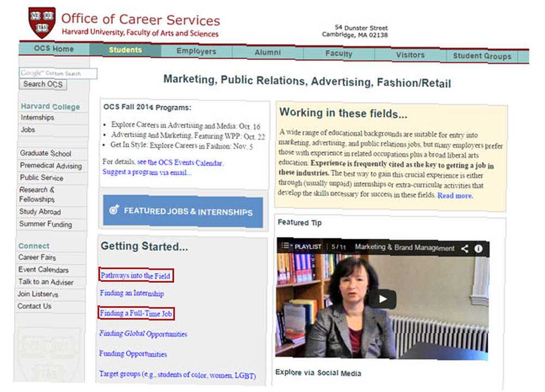The width and height of the screenshot is (545, 392).
Task: Open the Student Groups tab
Action: pos(482,56)
